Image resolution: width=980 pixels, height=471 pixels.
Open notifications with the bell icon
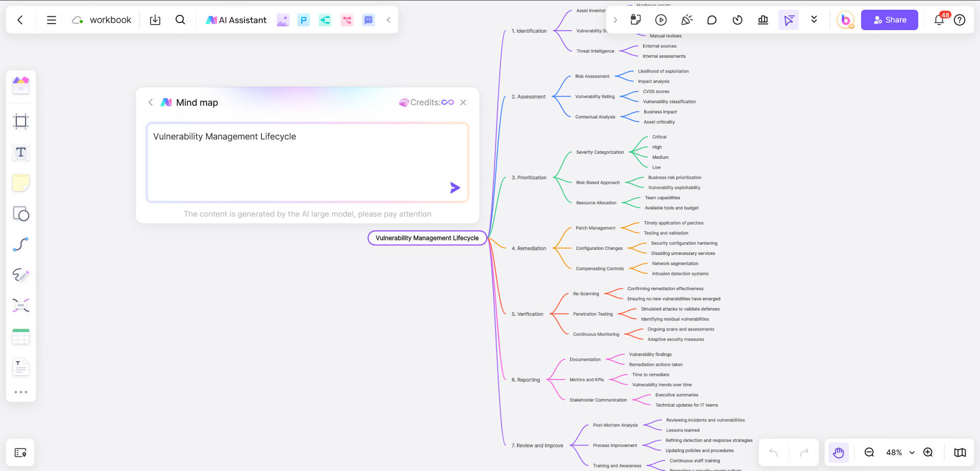click(x=938, y=19)
